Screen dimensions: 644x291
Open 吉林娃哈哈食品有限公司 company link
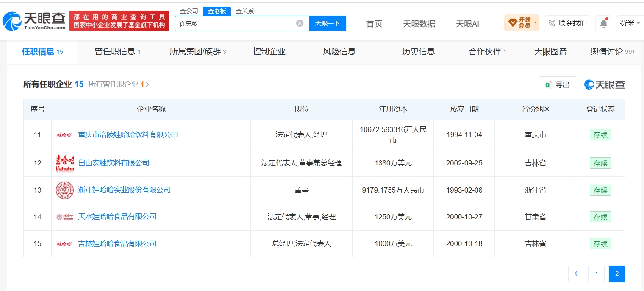pyautogui.click(x=117, y=244)
